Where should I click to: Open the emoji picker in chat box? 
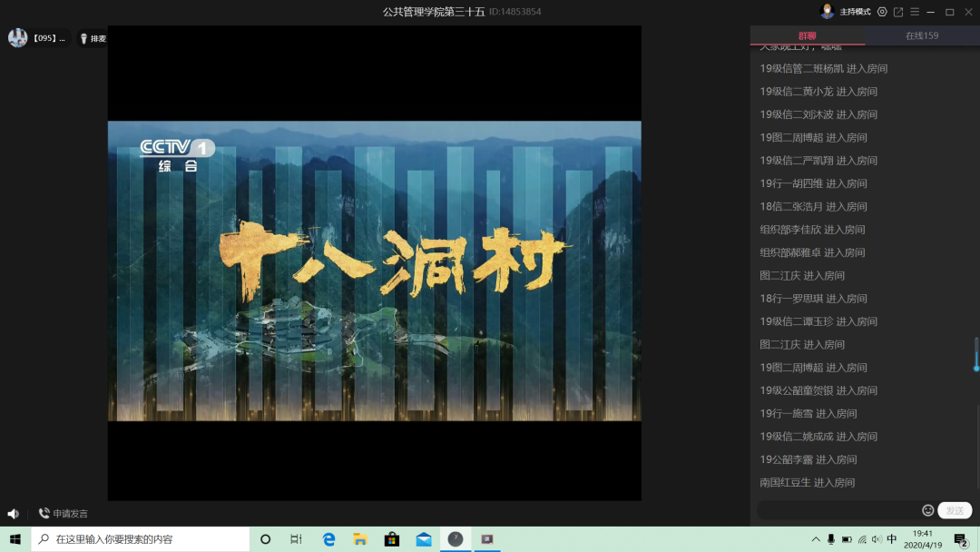point(928,510)
